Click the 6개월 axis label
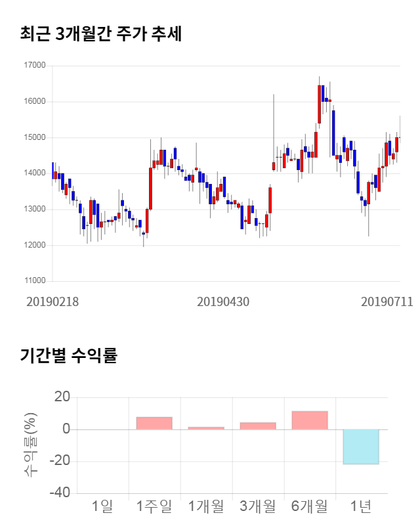The height and width of the screenshot is (532, 420). 310,506
